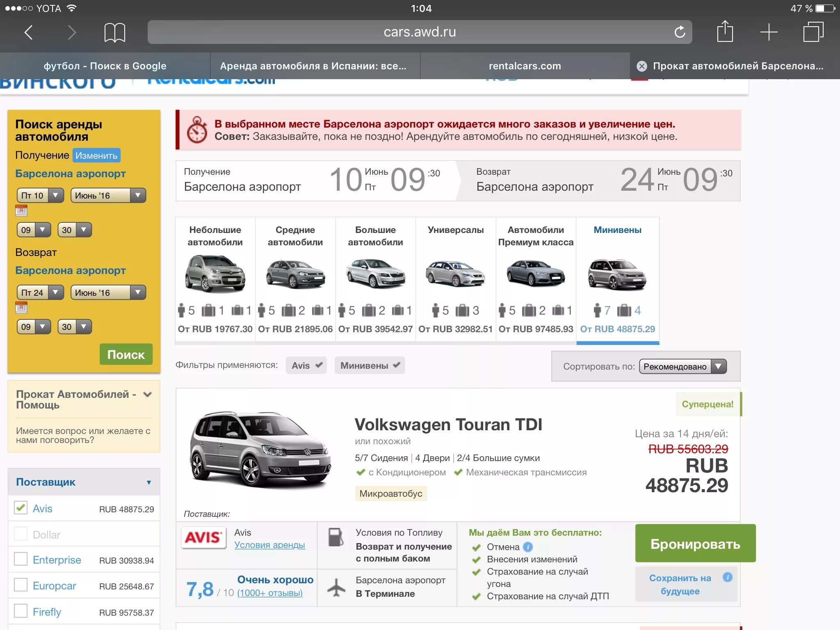Viewport: 840px width, 630px height.
Task: Open return date calendar icon
Action: 21,308
